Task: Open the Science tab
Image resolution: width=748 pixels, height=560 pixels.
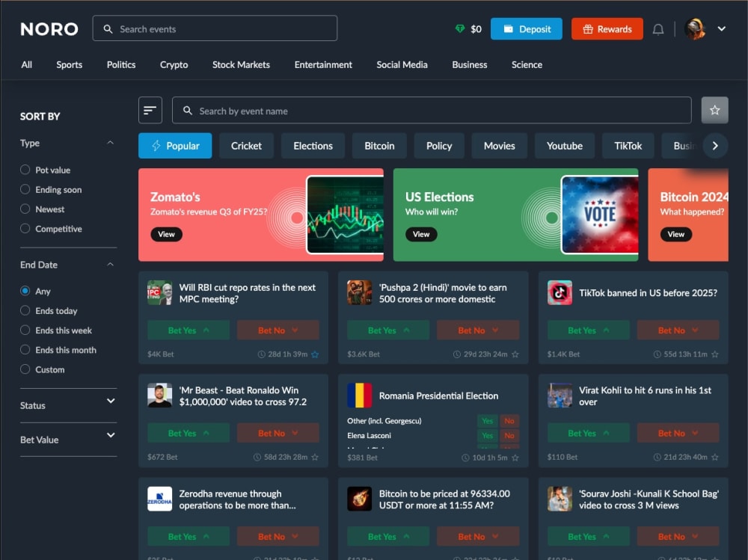Action: coord(527,64)
